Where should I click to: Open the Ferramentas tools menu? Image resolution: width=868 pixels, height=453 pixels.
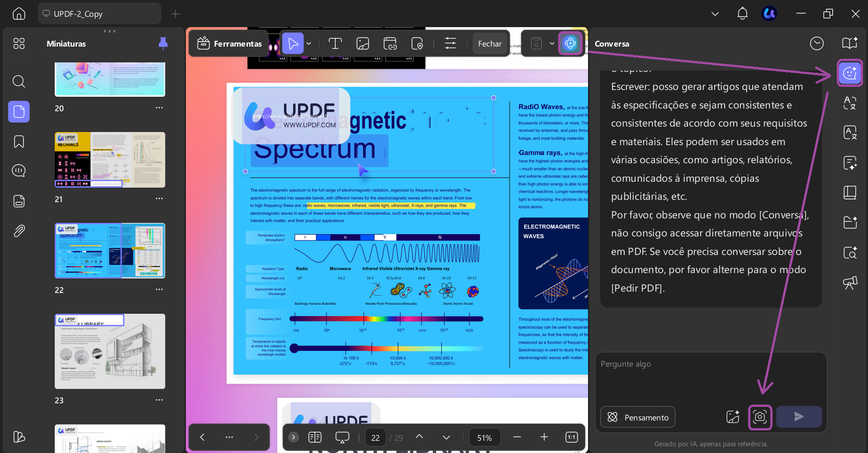coord(230,43)
